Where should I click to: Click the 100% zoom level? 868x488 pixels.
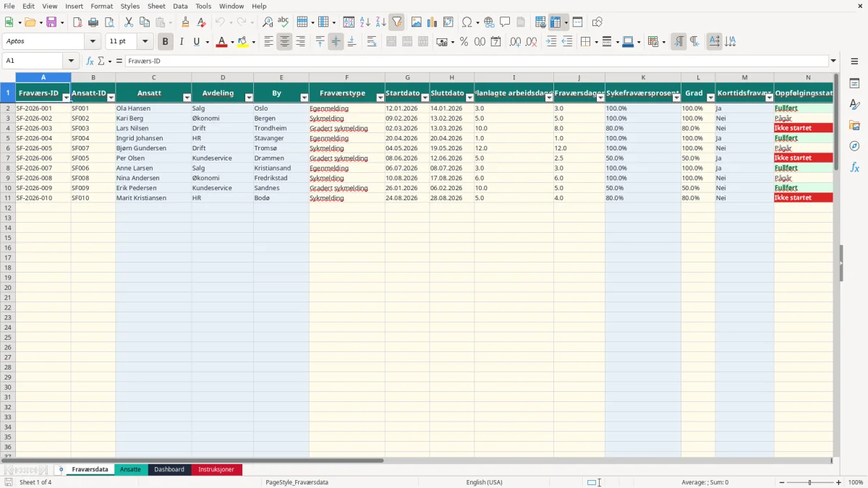856,482
